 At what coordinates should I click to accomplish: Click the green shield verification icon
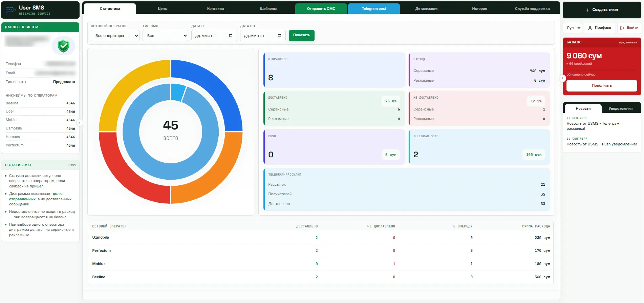pos(63,46)
